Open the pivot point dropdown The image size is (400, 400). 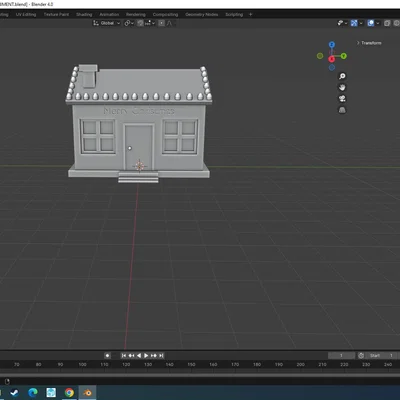pos(129,23)
